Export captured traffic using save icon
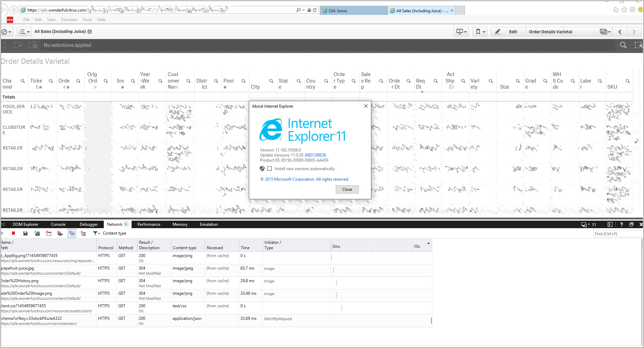 [x=25, y=233]
